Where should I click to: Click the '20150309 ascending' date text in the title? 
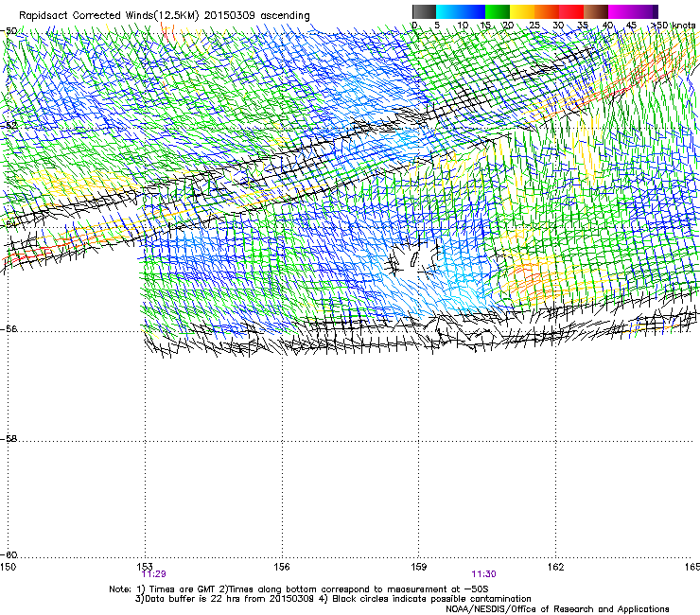[x=256, y=16]
